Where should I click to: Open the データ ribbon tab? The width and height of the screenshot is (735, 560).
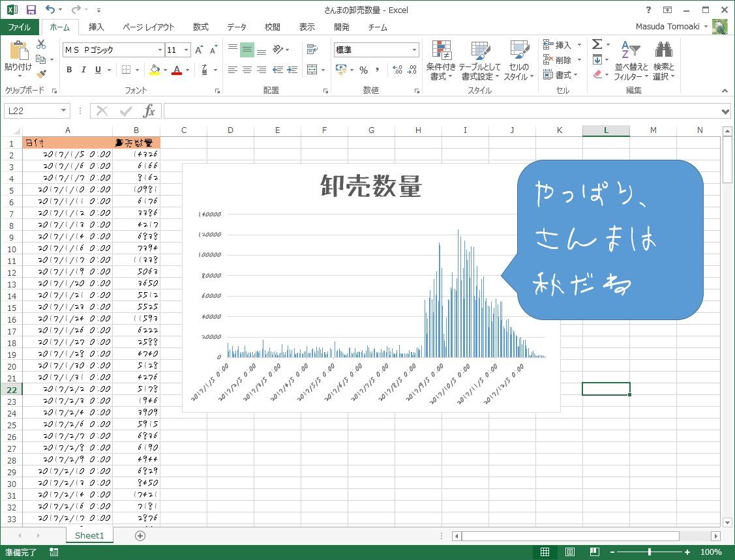(237, 27)
